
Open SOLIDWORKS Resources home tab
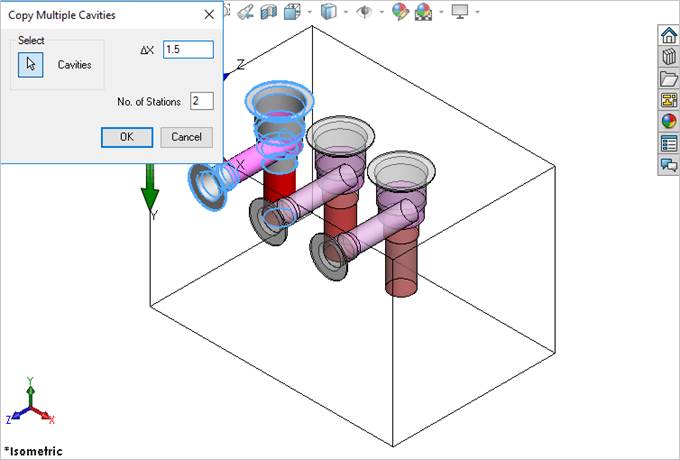(x=669, y=35)
